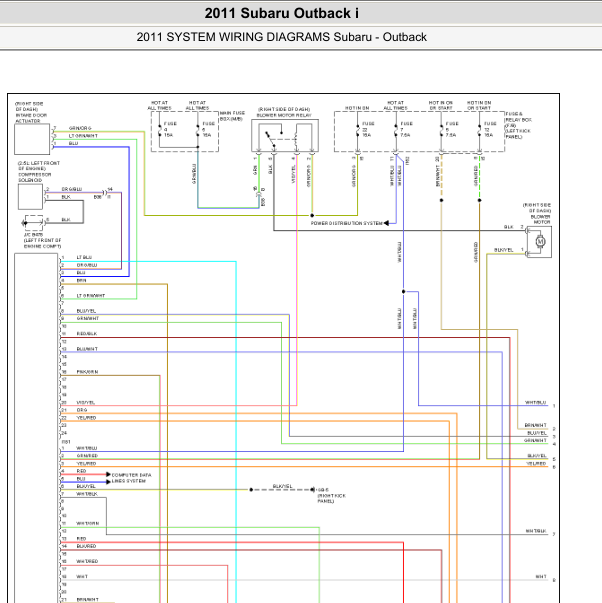This screenshot has height=603, width=602.
Task: Click the dashed BLK/YEL label near G/B-6
Action: (x=282, y=486)
